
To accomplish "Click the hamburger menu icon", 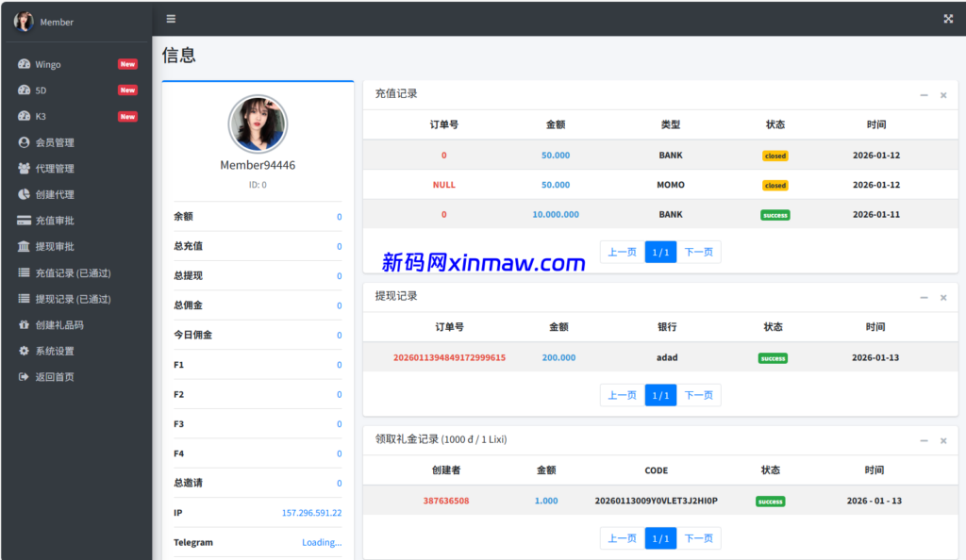I will (171, 18).
